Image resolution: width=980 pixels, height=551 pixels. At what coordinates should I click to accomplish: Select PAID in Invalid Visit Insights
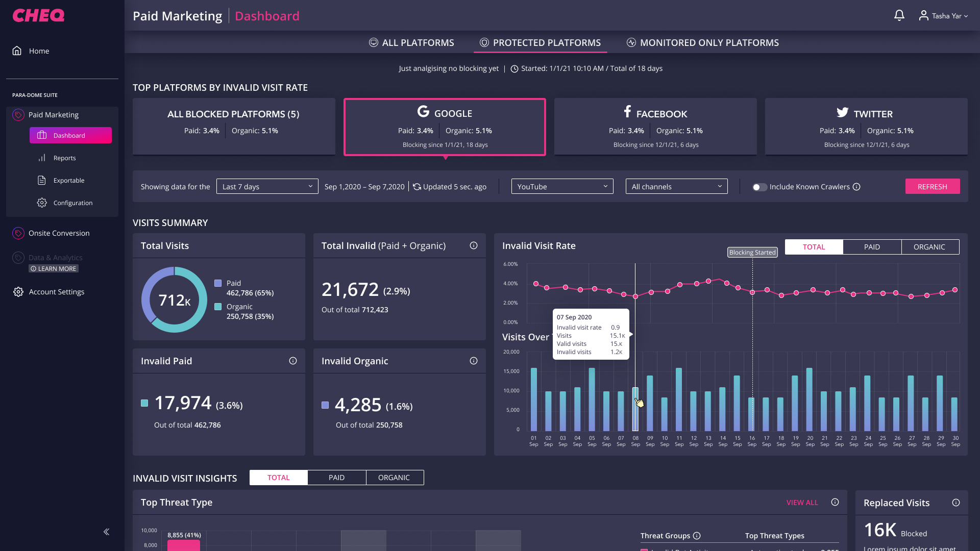point(337,478)
